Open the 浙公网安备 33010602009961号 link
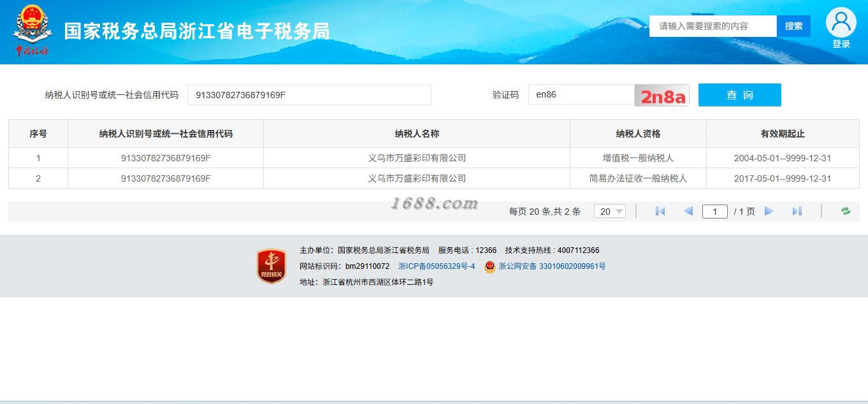868x404 pixels. tap(552, 266)
